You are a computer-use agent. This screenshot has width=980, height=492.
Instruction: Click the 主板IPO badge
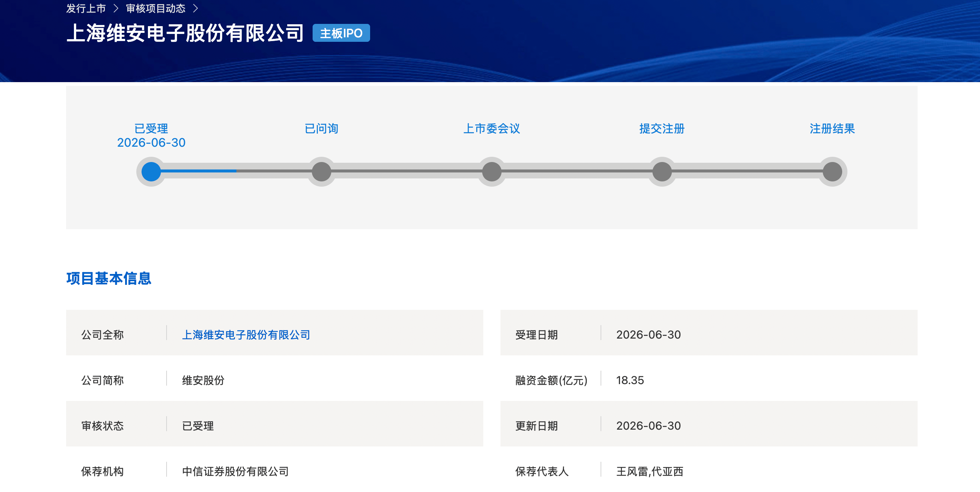point(341,33)
